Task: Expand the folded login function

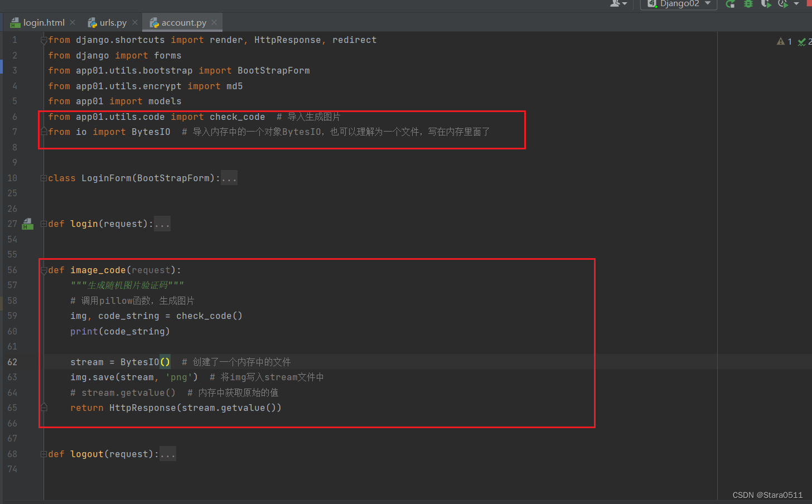Action: [43, 224]
